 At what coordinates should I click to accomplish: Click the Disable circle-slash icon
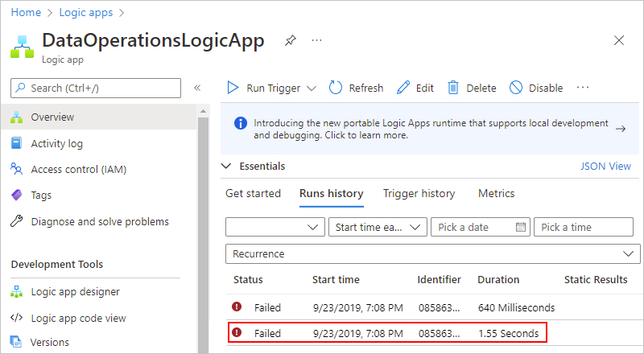point(516,88)
